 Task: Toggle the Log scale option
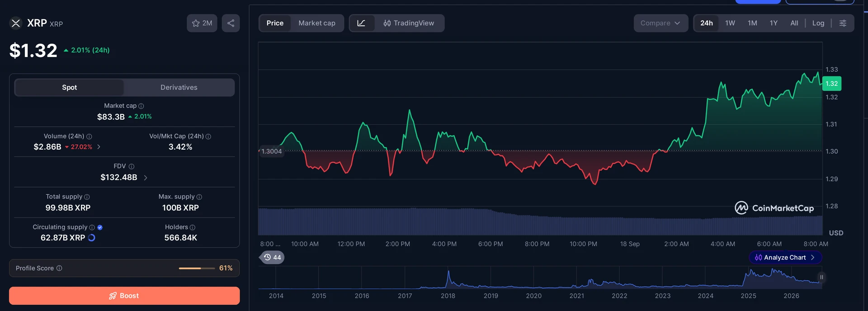pyautogui.click(x=818, y=23)
